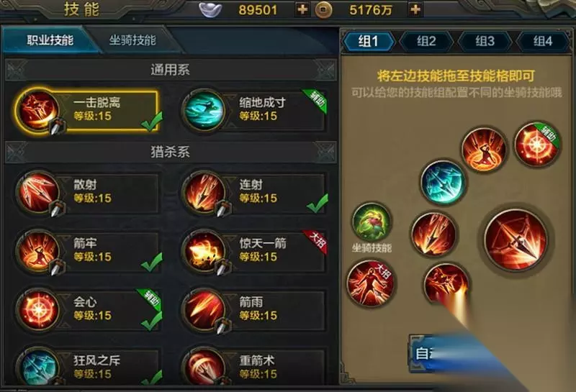
Task: Choose the 箭雨 skill icon
Action: (204, 310)
